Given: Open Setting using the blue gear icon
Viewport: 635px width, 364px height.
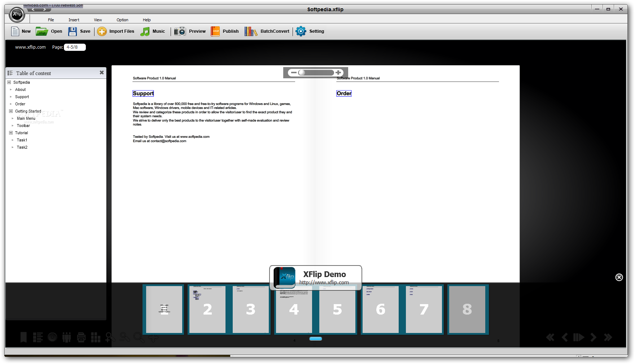Looking at the screenshot, I should coord(301,31).
